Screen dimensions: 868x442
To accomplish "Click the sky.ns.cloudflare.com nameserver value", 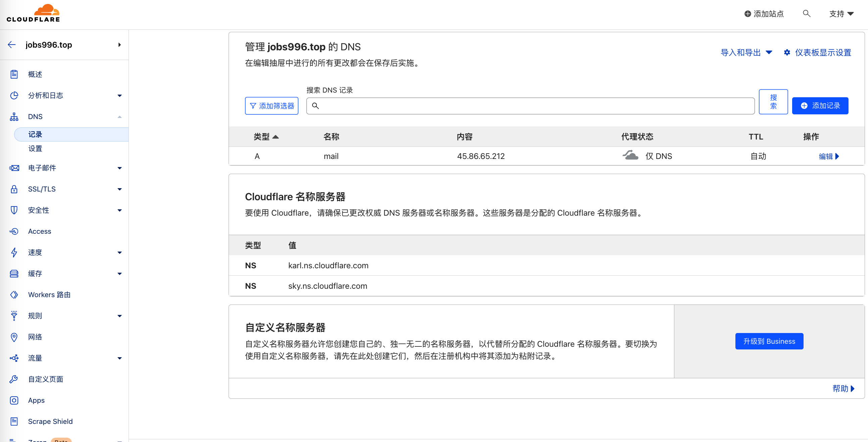I will (328, 286).
